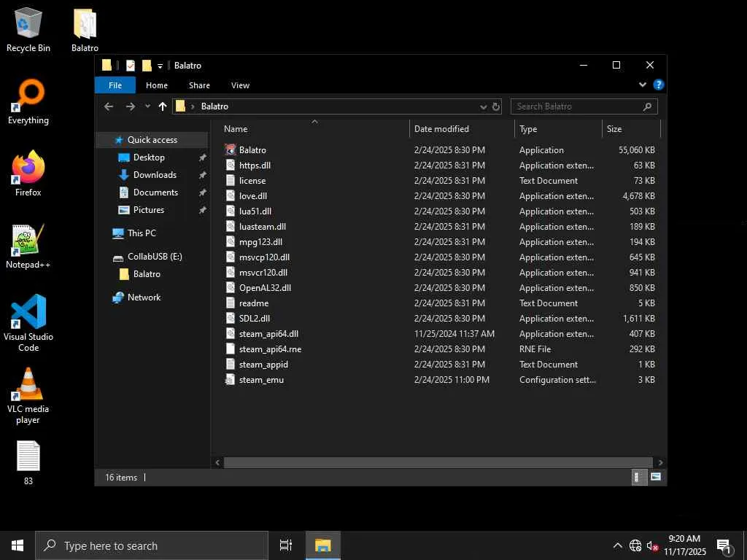747x560 pixels.
Task: Sort by Type column header
Action: tap(558, 129)
